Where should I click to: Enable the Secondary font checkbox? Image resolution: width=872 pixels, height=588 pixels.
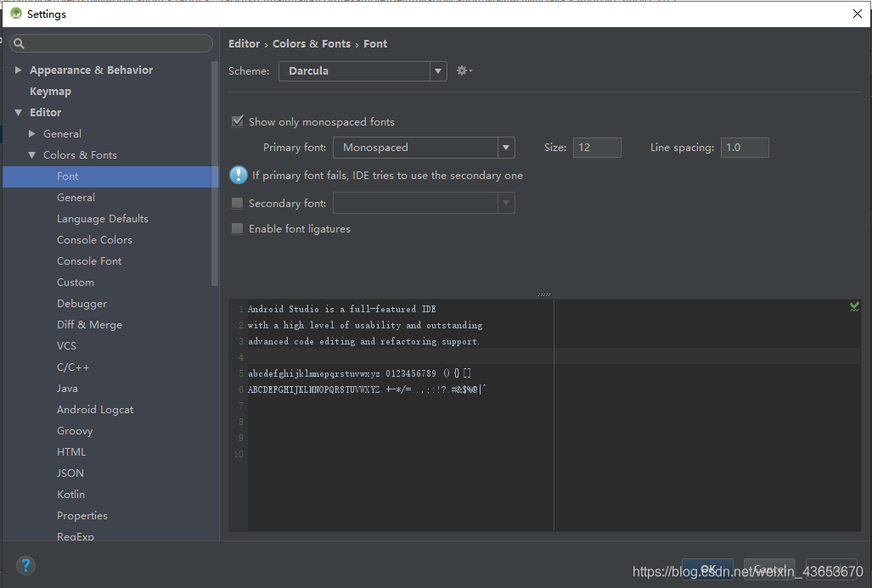point(238,204)
